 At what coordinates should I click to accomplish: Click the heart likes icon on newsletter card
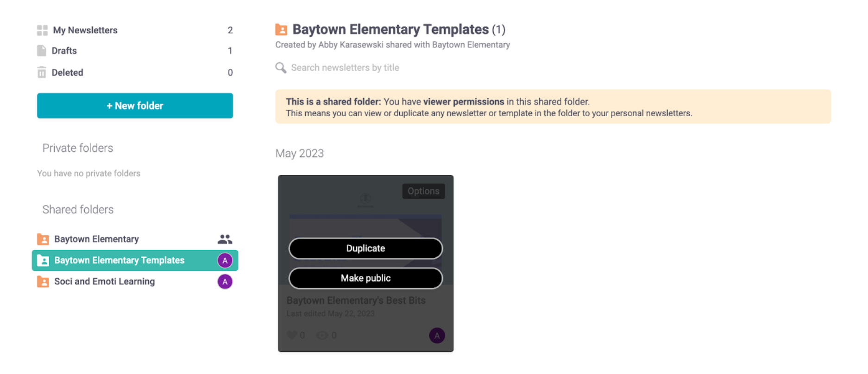(292, 335)
